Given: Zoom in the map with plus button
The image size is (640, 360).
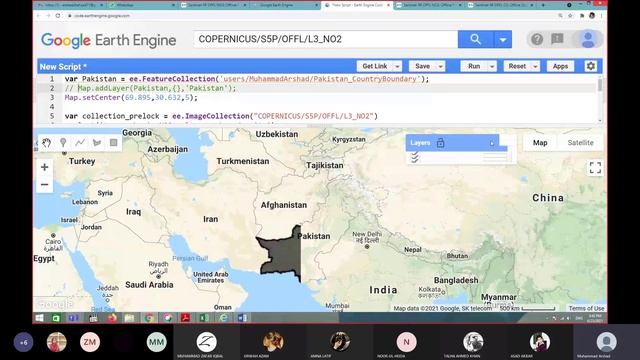Looking at the screenshot, I should 44,167.
